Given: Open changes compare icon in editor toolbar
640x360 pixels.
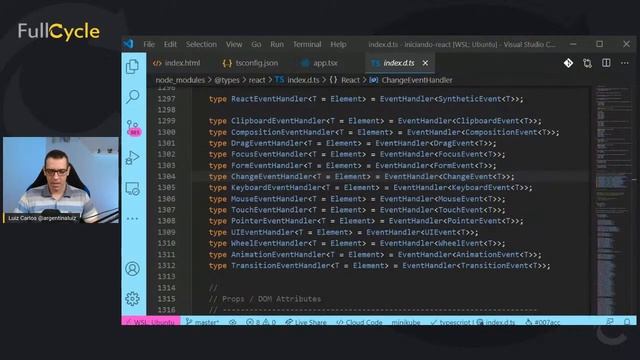Looking at the screenshot, I should (x=587, y=63).
